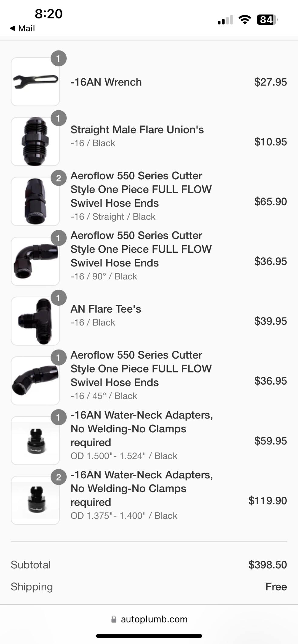Select the AN Flare Tee product image
The width and height of the screenshot is (298, 644).
click(x=35, y=321)
